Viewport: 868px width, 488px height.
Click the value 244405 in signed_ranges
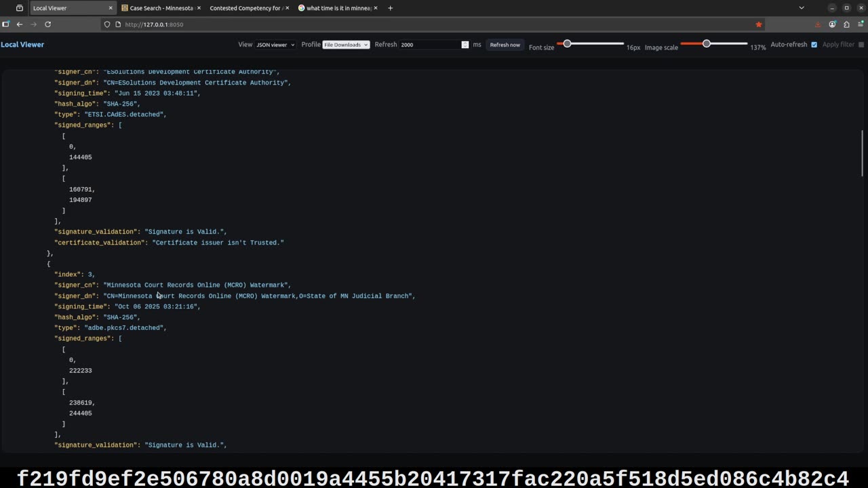[x=80, y=413]
